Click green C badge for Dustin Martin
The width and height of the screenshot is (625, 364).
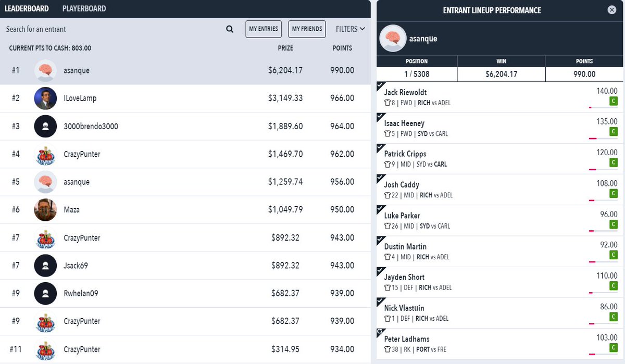coord(614,256)
